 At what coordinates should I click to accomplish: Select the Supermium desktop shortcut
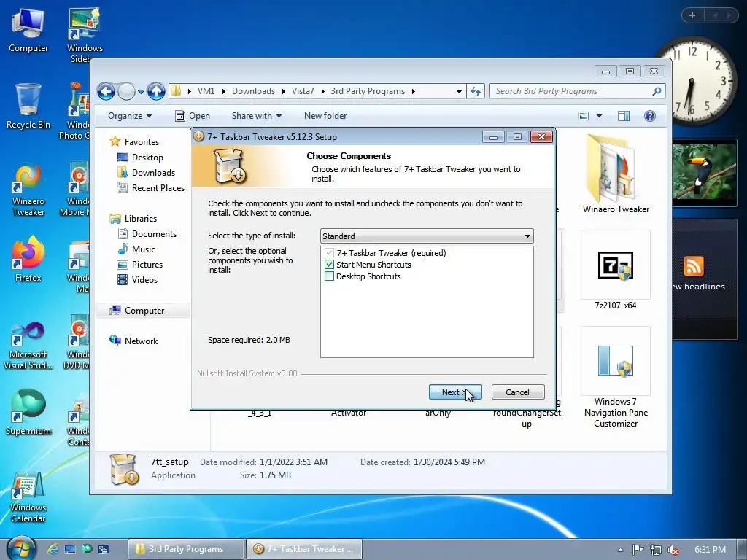28,413
